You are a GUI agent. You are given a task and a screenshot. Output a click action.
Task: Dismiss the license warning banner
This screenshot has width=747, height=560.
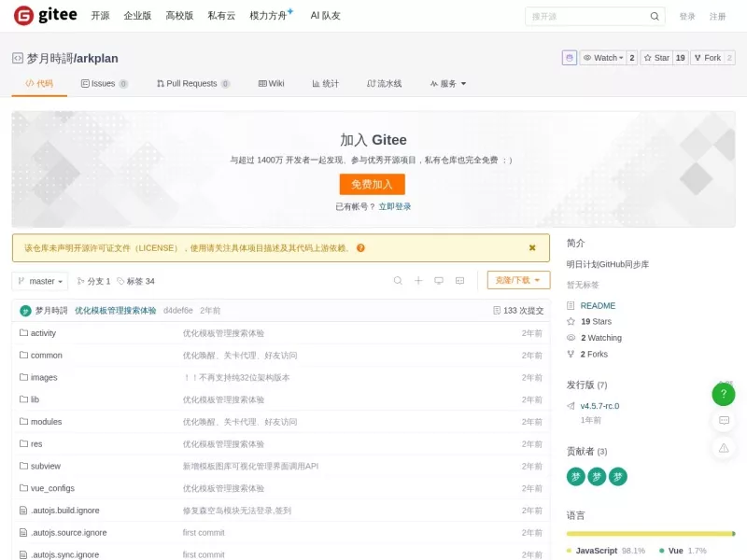click(532, 247)
